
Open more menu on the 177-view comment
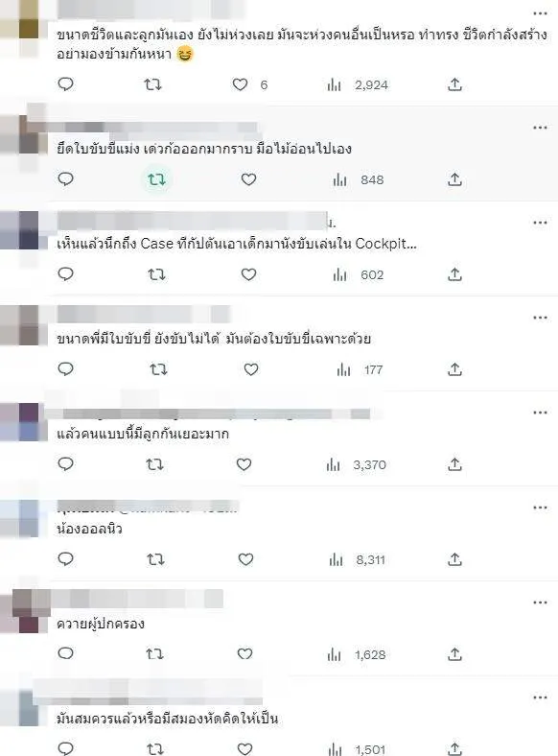pyautogui.click(x=540, y=318)
